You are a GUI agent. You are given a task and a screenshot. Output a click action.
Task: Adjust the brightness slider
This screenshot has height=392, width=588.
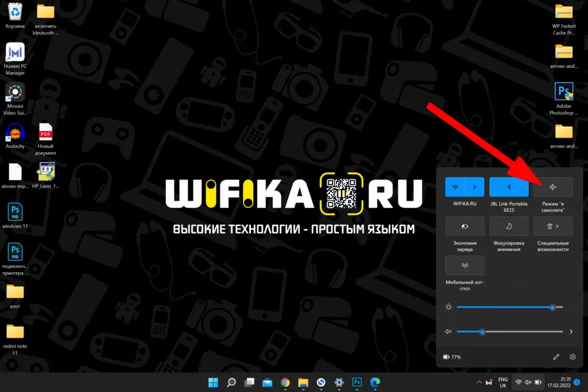point(510,307)
